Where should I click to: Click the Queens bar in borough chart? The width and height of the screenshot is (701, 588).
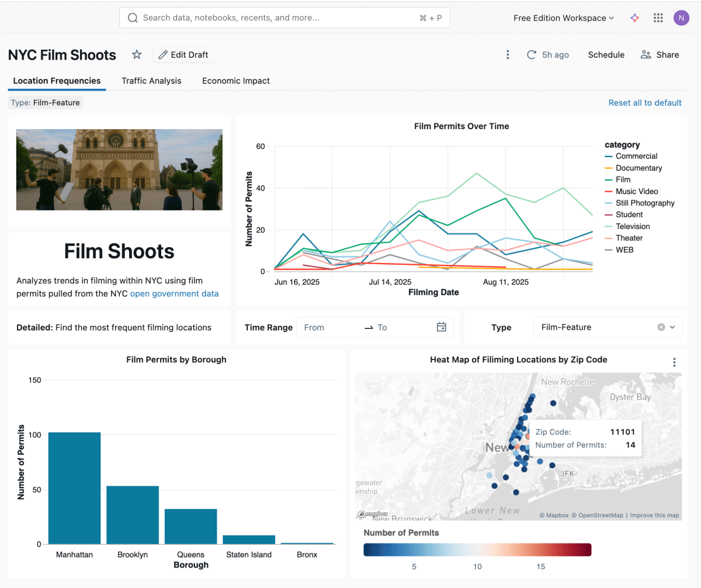coord(190,527)
